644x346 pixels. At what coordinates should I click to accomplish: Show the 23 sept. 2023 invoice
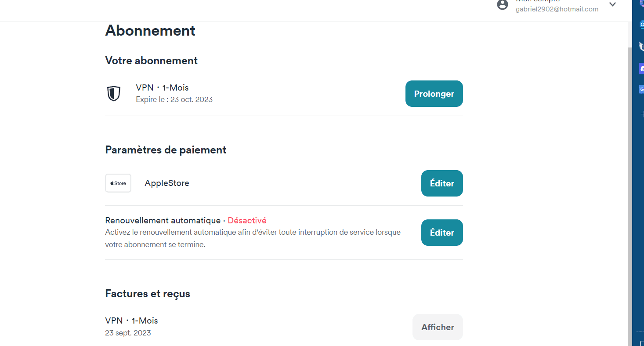[x=437, y=327]
